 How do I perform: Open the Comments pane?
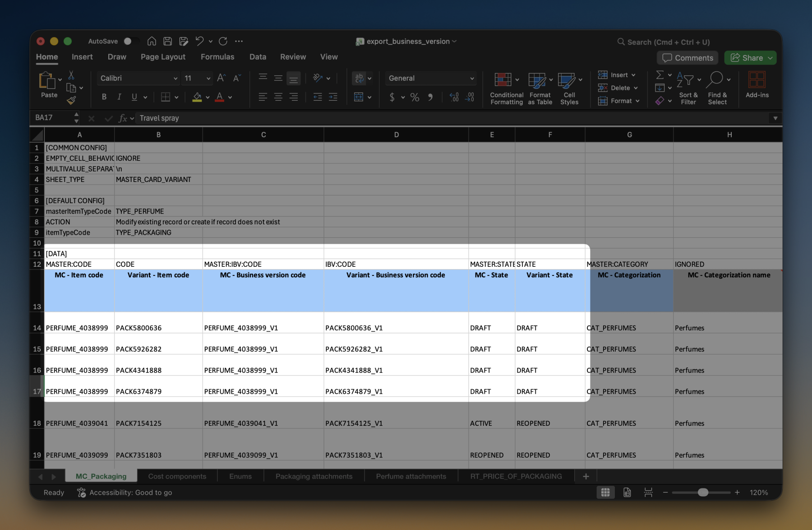click(687, 58)
